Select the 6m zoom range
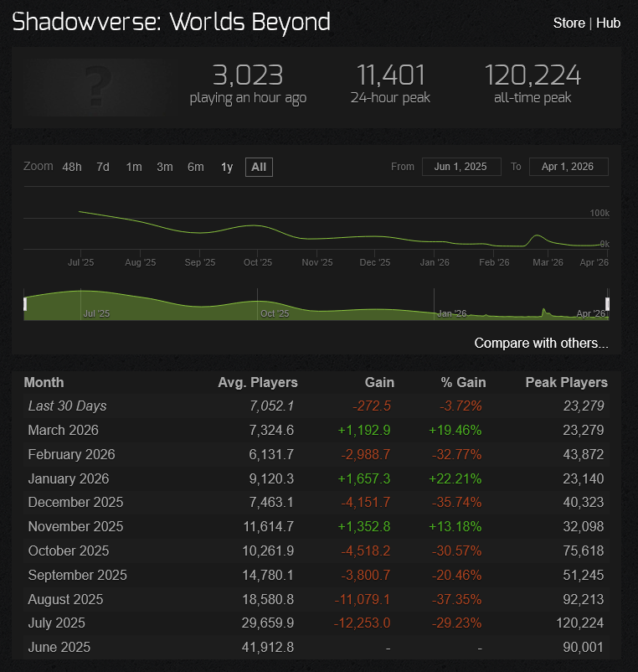Viewport: 638px width, 672px height. tap(196, 167)
